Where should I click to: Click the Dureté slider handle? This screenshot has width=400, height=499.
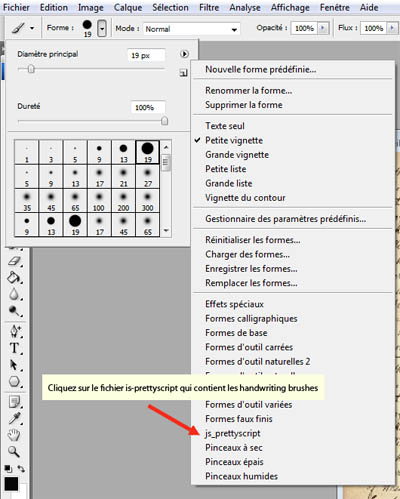click(x=164, y=121)
